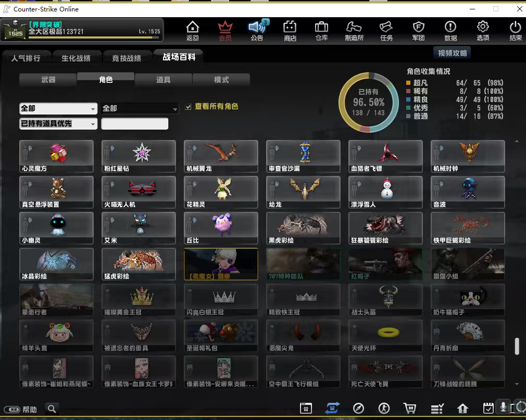Viewport: 526px width, 420px height.
Task: Open the second 全部 dark dropdown
Action: click(x=140, y=109)
